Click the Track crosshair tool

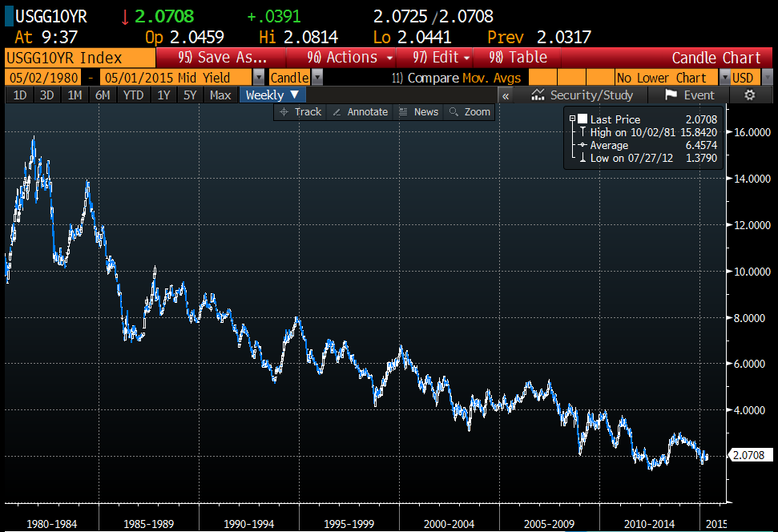pos(300,112)
